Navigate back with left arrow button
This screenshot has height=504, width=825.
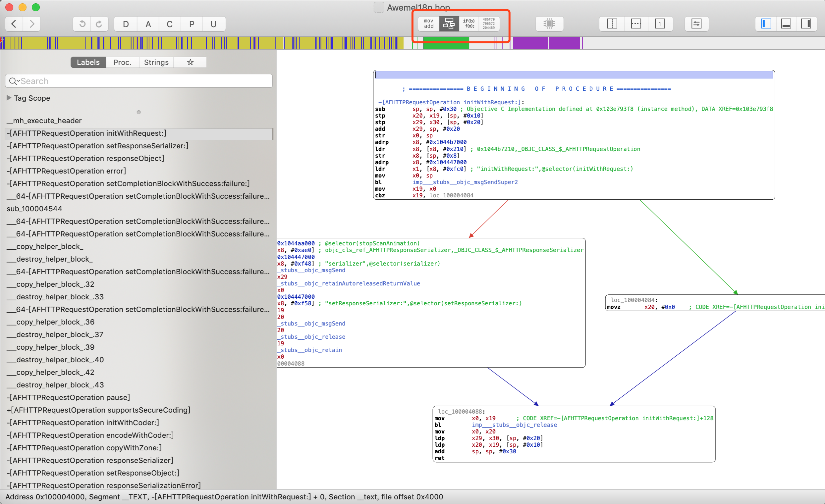pyautogui.click(x=14, y=24)
